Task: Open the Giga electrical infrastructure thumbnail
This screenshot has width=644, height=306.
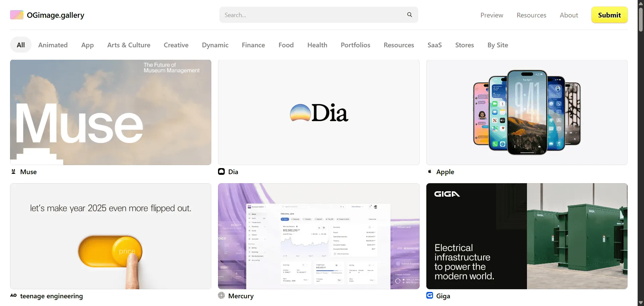Action: pos(527,236)
